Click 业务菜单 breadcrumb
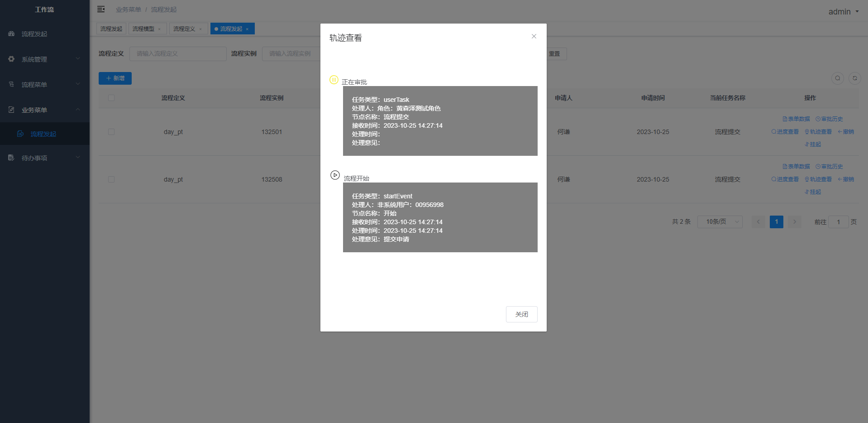Image resolution: width=868 pixels, height=423 pixels. coord(129,10)
